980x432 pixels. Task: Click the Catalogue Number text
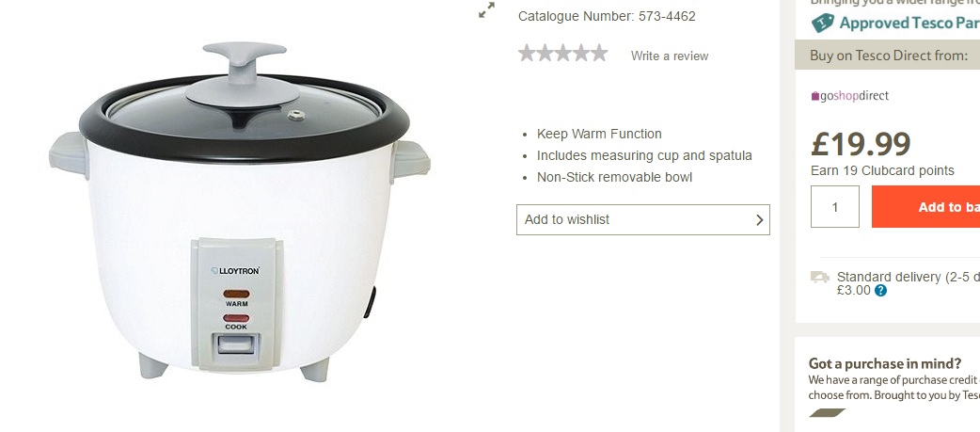point(607,16)
